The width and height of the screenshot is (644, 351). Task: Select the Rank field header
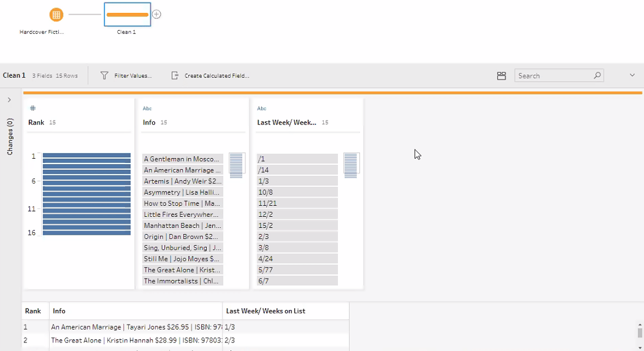pyautogui.click(x=36, y=122)
